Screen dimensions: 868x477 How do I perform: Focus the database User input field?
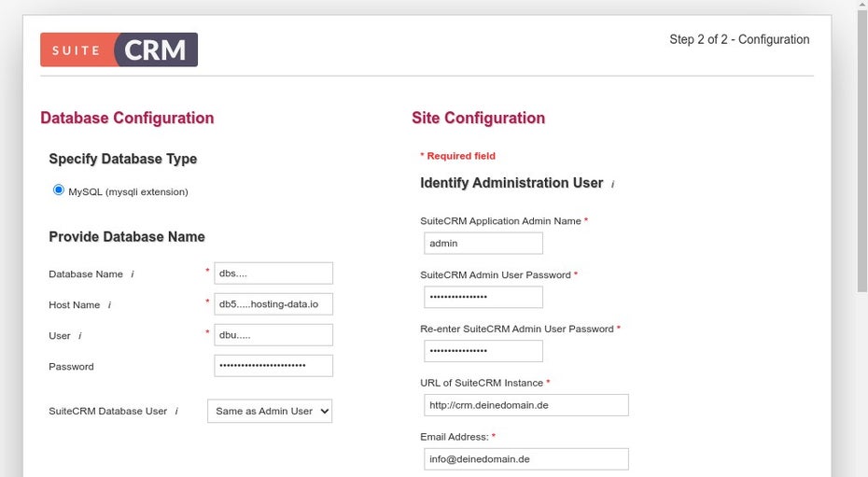click(x=273, y=335)
